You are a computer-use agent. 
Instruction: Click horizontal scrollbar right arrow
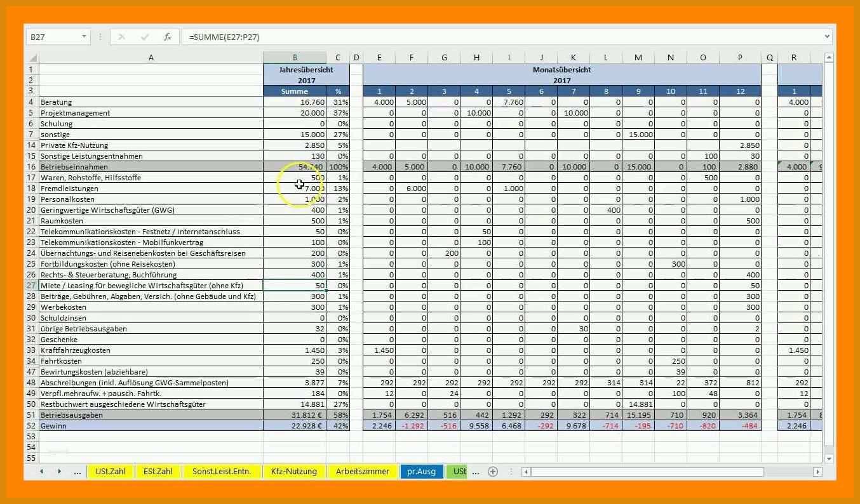point(817,472)
